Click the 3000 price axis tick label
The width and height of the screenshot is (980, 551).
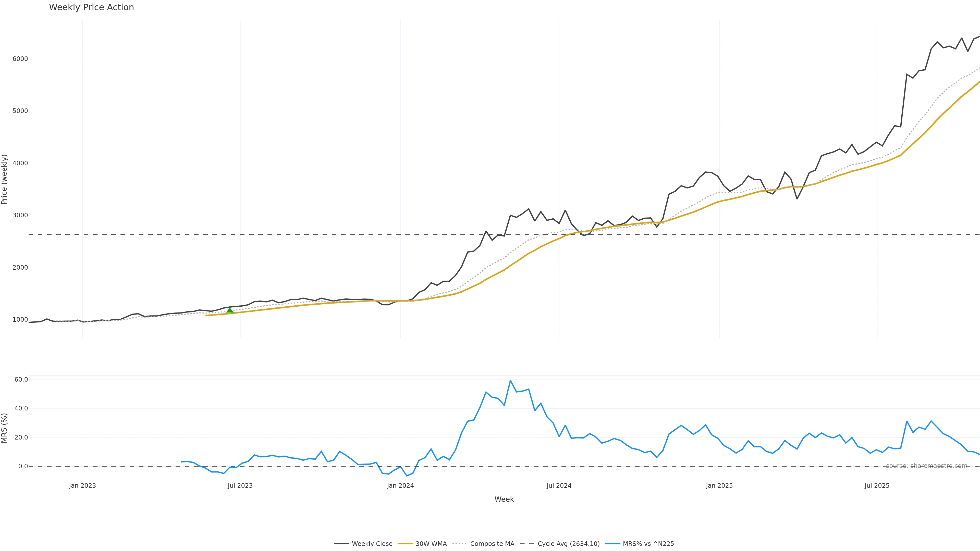[x=20, y=215]
